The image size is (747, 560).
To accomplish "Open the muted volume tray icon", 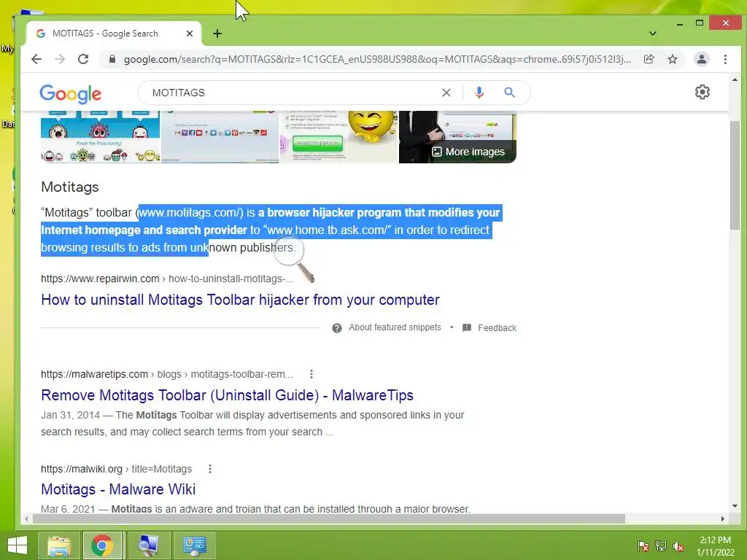I will point(678,546).
